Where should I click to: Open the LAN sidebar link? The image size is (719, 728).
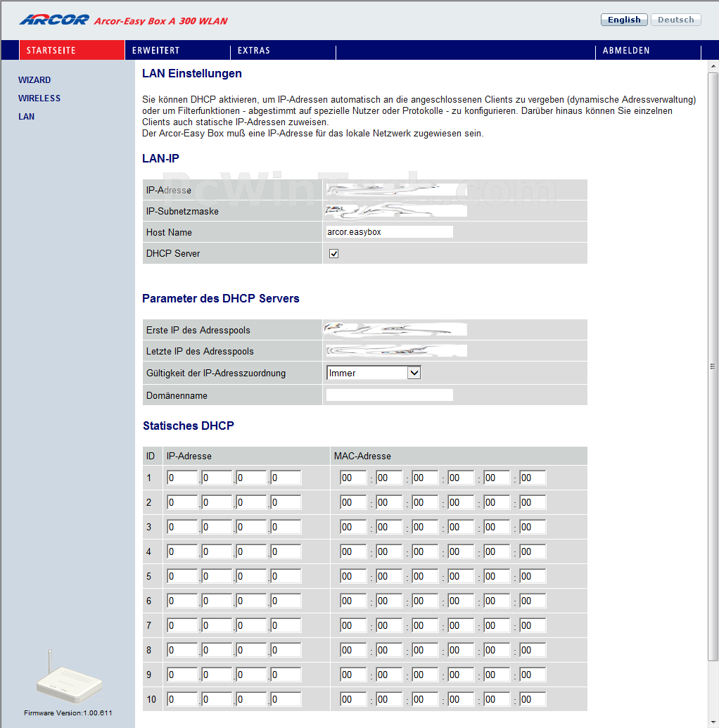pyautogui.click(x=27, y=117)
